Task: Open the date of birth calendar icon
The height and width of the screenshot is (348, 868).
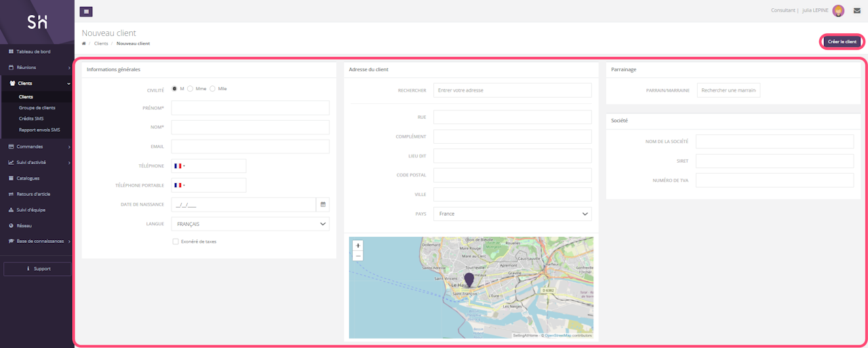Action: (323, 204)
